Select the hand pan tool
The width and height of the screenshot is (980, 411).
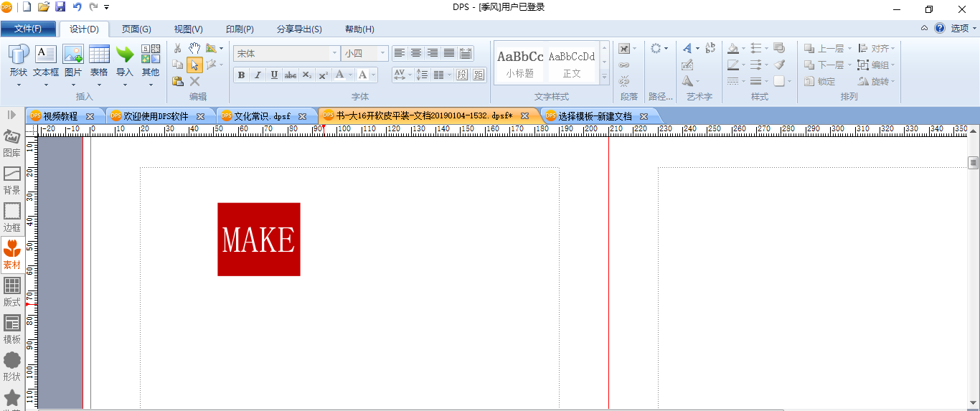194,48
